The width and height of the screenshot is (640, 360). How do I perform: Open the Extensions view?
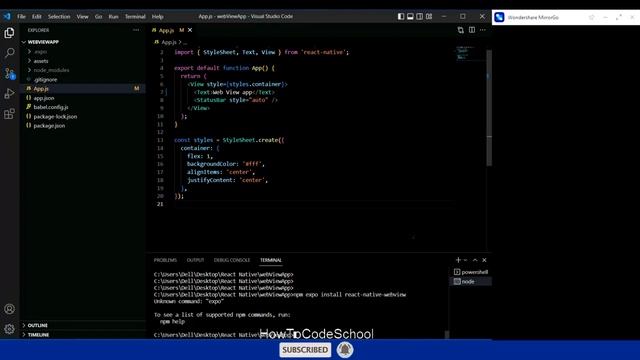click(9, 114)
